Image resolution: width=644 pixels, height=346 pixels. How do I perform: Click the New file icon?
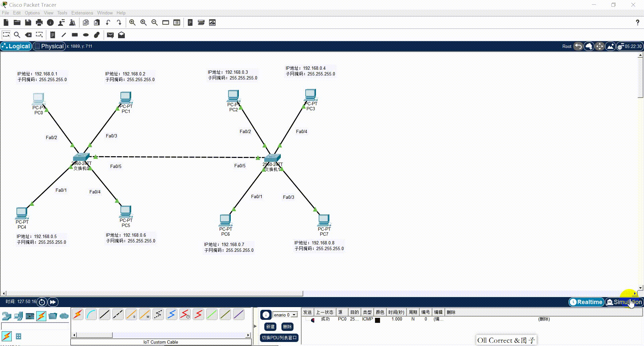[6, 22]
